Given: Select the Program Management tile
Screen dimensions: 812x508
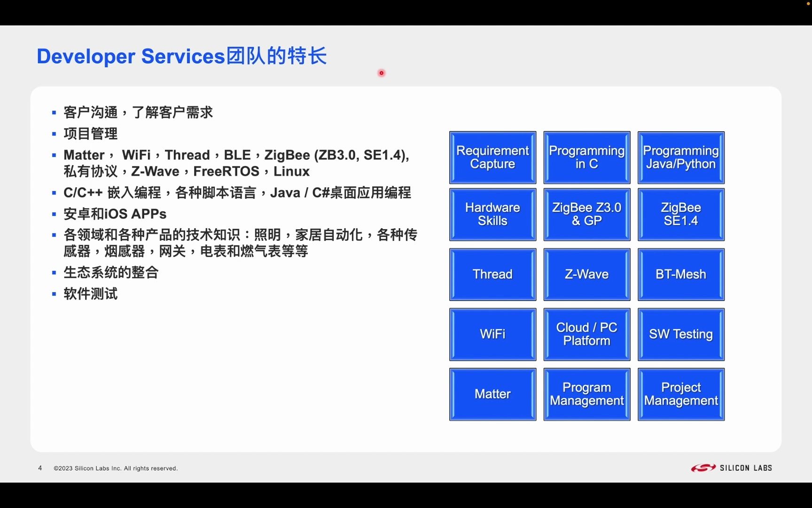Looking at the screenshot, I should pyautogui.click(x=586, y=394).
